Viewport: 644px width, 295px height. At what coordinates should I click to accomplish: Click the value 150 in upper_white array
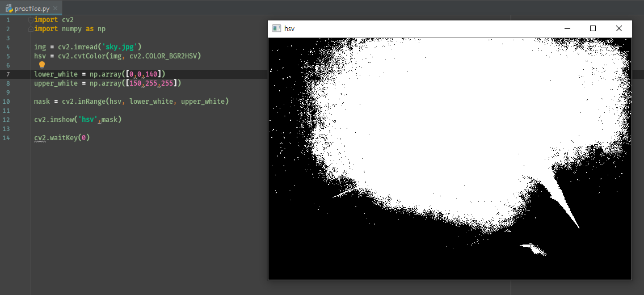tap(136, 83)
